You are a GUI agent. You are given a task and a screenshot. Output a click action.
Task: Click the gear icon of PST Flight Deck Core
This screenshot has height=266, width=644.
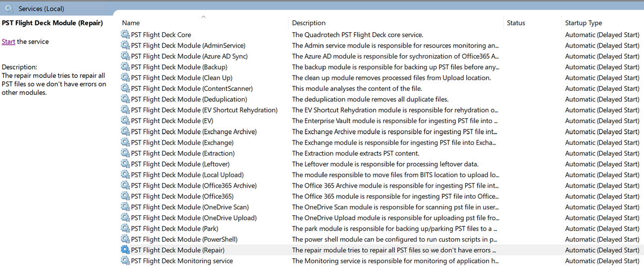(x=125, y=35)
